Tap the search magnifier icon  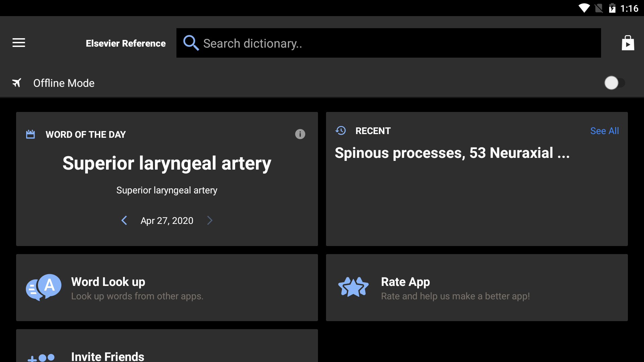[x=191, y=43]
